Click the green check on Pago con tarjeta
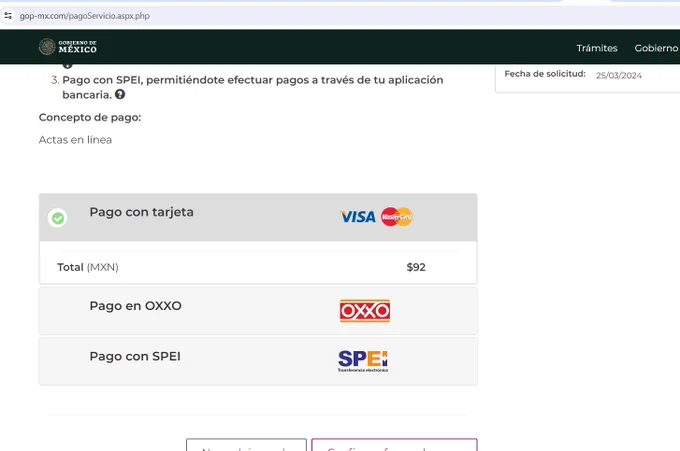 tap(58, 218)
